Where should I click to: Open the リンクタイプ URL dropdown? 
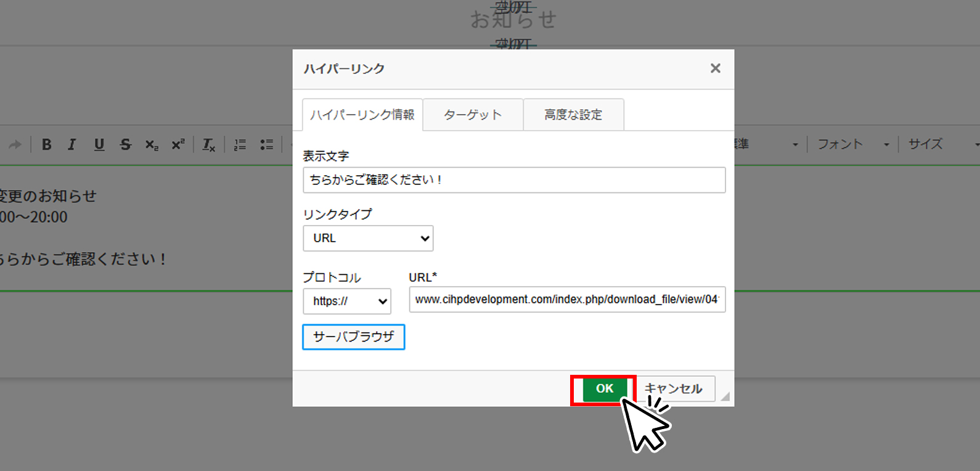[x=368, y=238]
